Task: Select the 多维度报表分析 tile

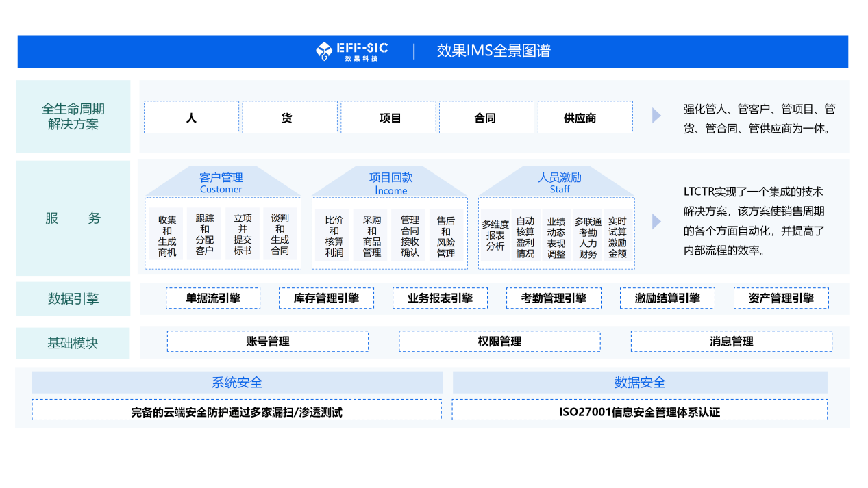Action: coord(495,235)
